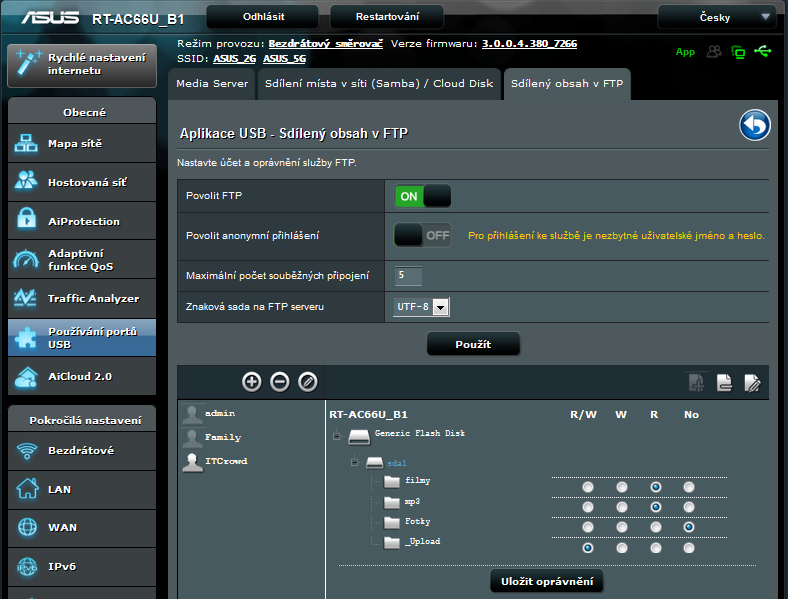Click the add account plus icon
This screenshot has height=599, width=788.
[252, 381]
